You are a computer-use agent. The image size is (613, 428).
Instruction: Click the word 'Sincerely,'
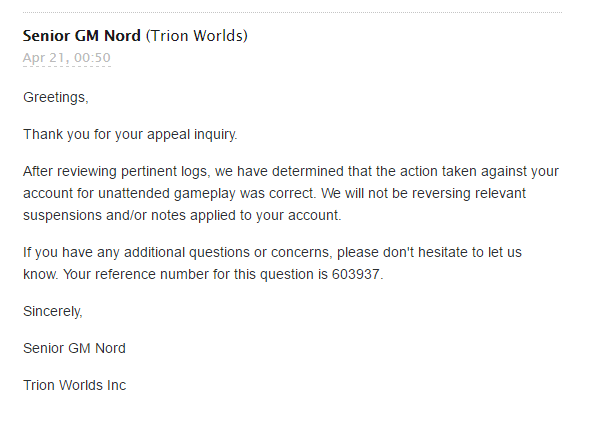coord(53,312)
